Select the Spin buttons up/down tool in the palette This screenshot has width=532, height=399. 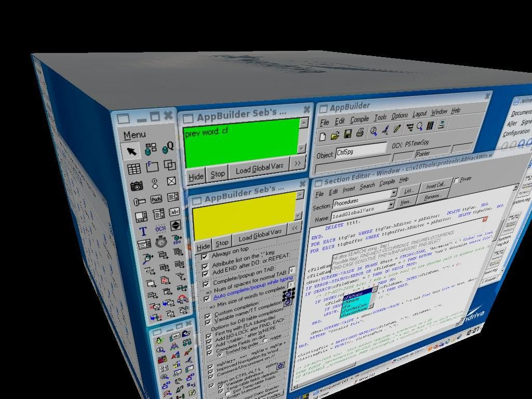click(176, 225)
